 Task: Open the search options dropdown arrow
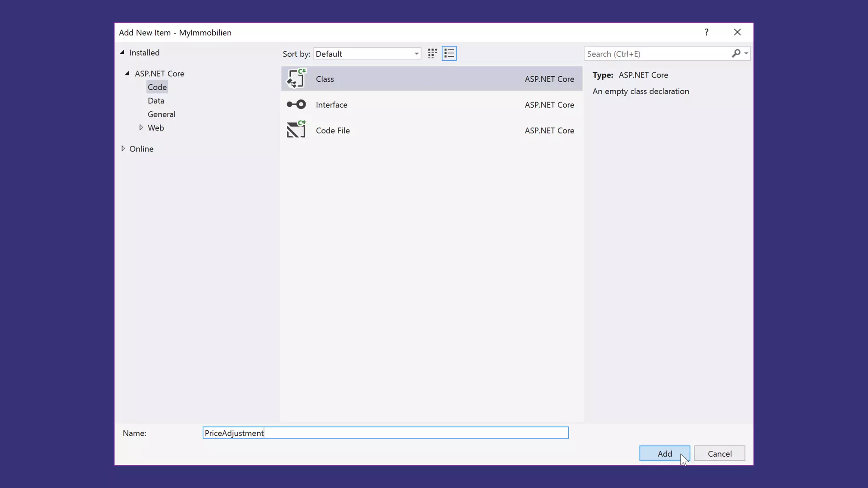tap(746, 53)
